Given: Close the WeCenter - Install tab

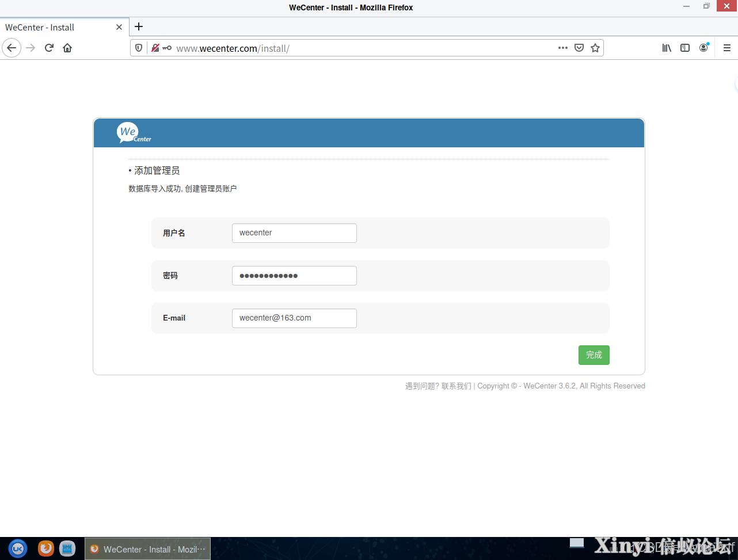Looking at the screenshot, I should [x=119, y=27].
